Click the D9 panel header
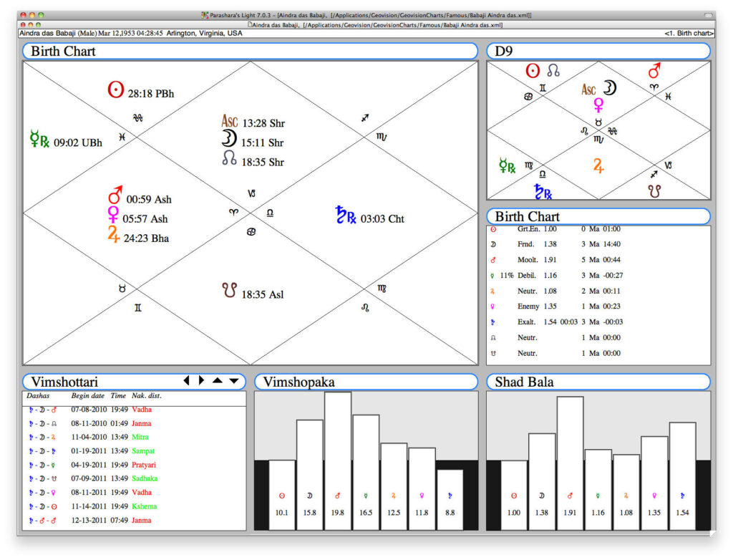 click(x=598, y=51)
